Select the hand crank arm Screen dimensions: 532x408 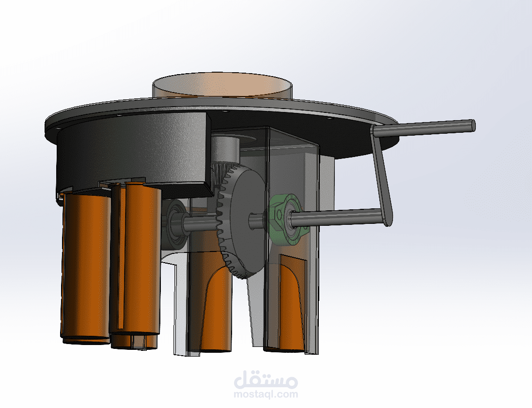[x=382, y=176]
